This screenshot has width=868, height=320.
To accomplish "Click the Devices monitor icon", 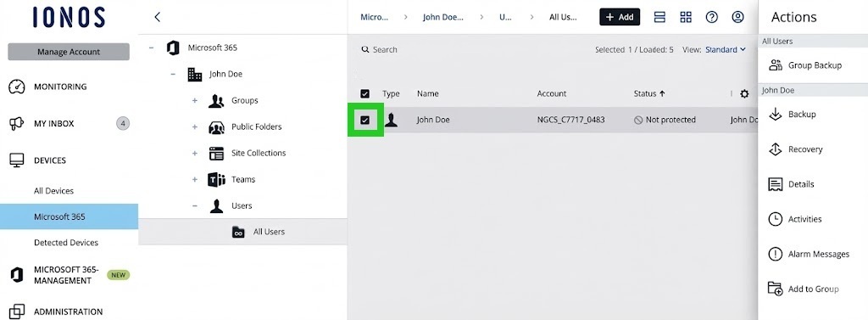I will tap(17, 160).
